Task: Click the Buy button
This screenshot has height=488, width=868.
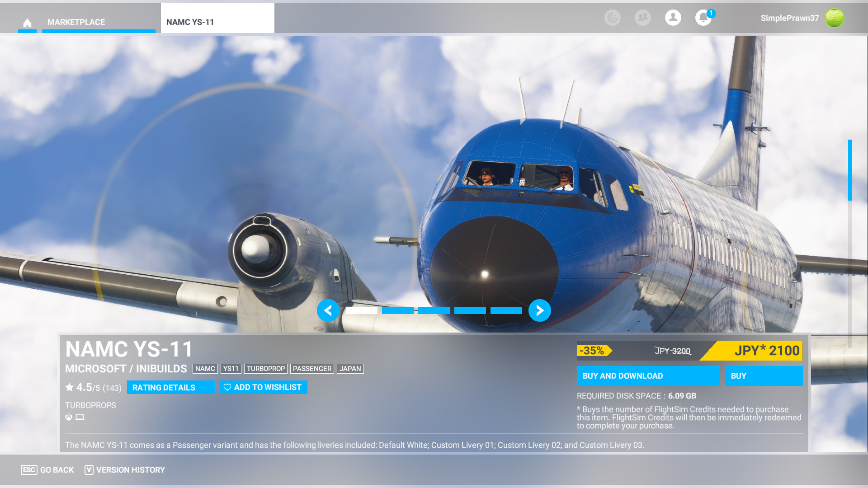Action: click(763, 376)
